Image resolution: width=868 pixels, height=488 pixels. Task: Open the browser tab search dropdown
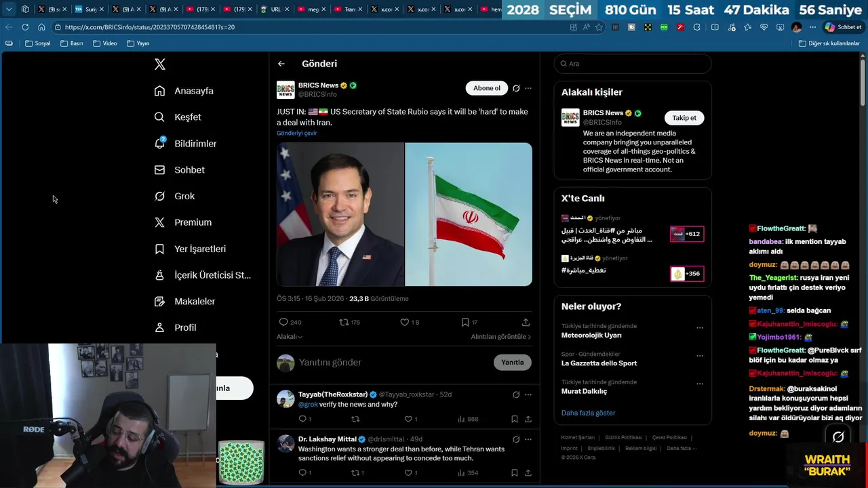pyautogui.click(x=9, y=9)
